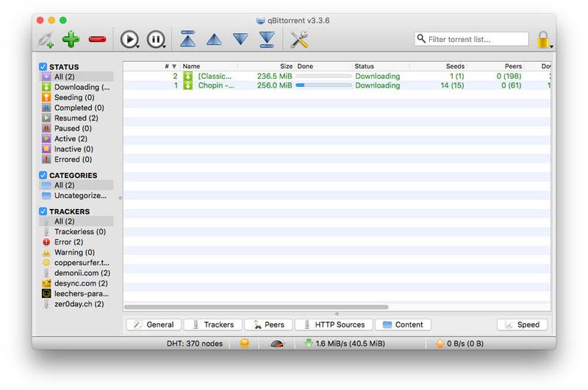Select All (2) under CATEGORIES
Screen dimensions: 588x390
pos(76,185)
